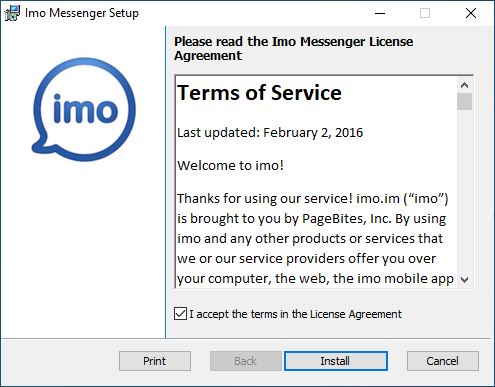The image size is (495, 387).
Task: Cancel the Imo Messenger installation
Action: click(442, 361)
